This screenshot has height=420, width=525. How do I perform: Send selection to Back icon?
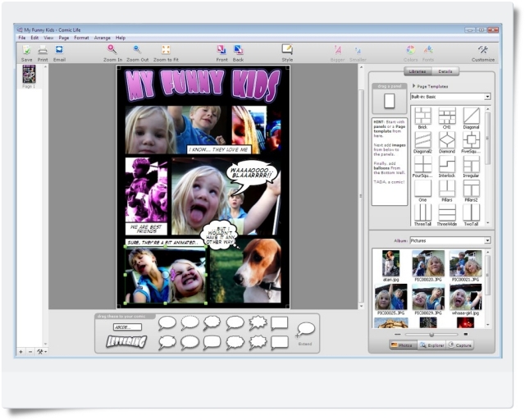(238, 50)
